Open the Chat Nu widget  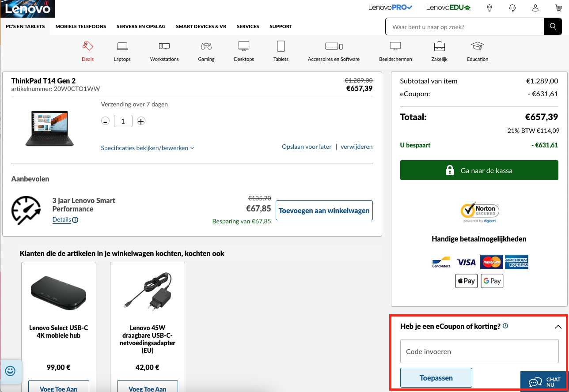(544, 382)
